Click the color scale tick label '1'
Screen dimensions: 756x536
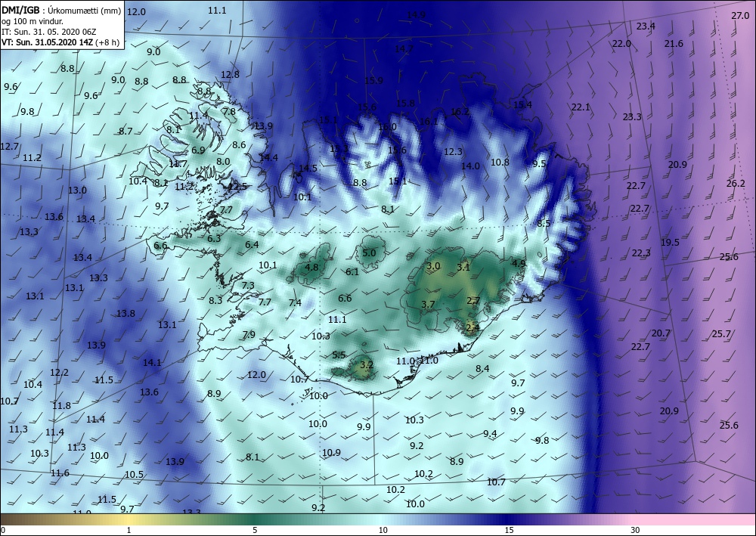point(129,530)
